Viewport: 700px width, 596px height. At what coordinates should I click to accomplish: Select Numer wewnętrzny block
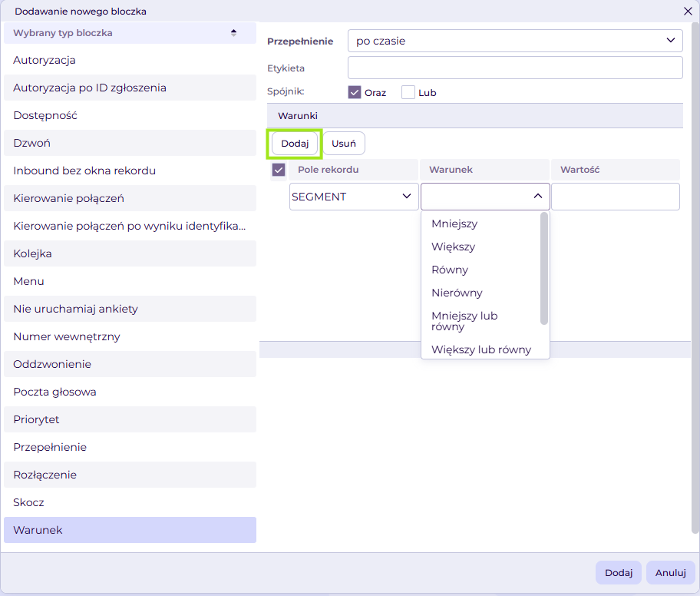(130, 337)
